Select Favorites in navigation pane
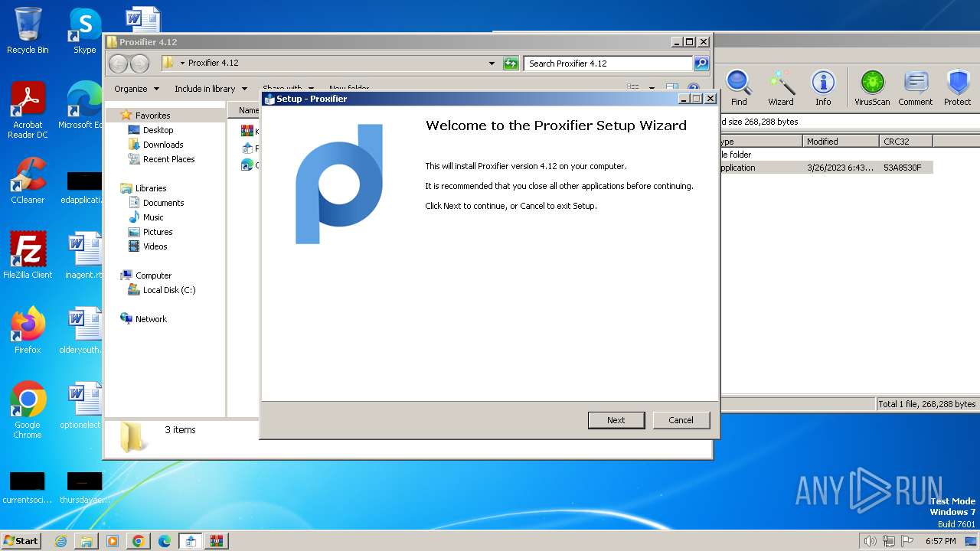The height and width of the screenshot is (551, 980). tap(152, 116)
